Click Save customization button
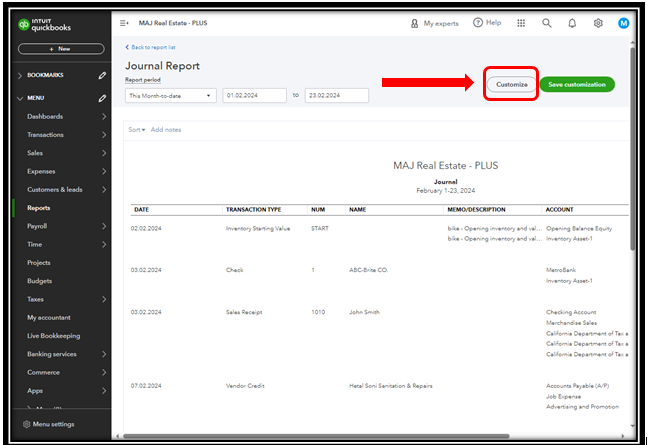 tap(577, 84)
